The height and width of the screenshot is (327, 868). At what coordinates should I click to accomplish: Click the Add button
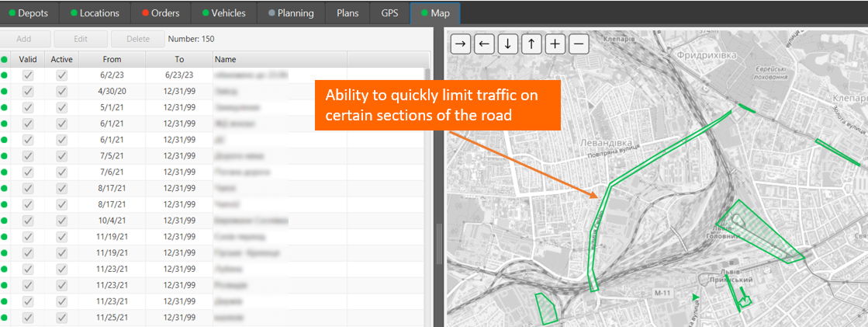pyautogui.click(x=24, y=39)
